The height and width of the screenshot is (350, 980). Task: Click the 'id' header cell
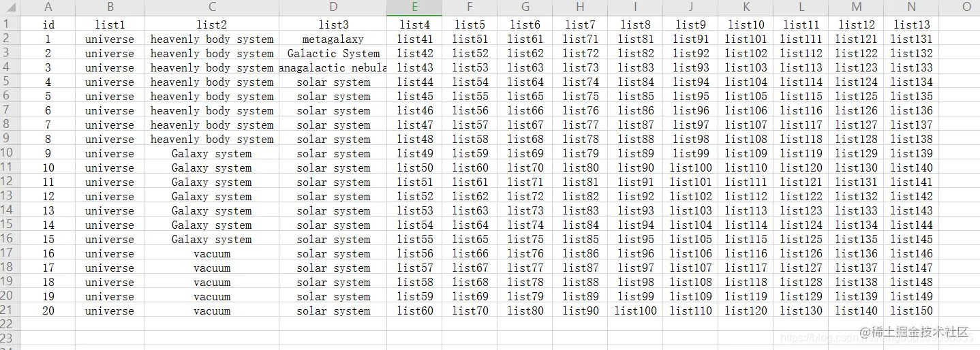[x=48, y=25]
